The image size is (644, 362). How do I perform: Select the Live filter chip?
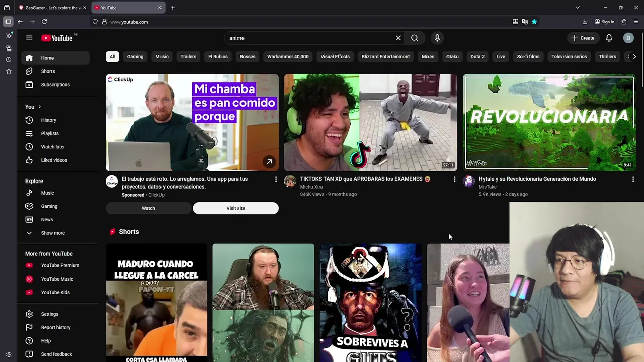[501, 57]
